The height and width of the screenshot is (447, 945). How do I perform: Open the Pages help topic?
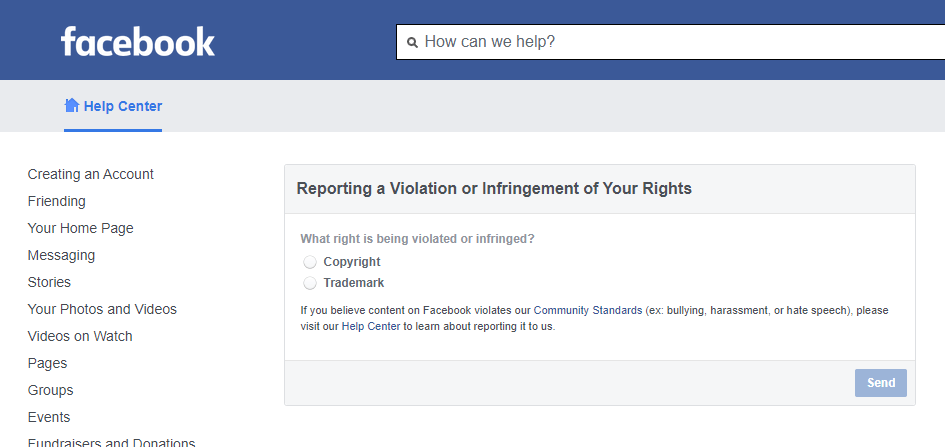(47, 363)
